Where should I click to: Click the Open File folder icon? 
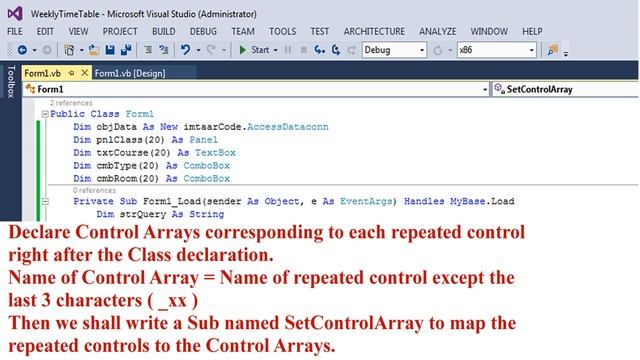[94, 50]
